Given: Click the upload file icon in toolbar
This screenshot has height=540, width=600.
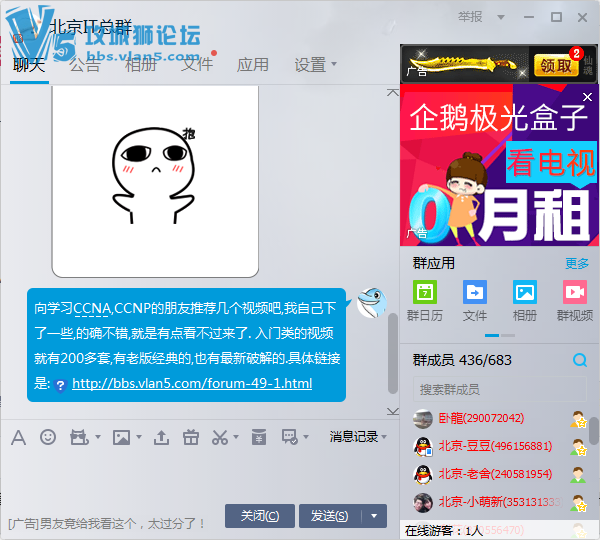Looking at the screenshot, I should coord(161,437).
